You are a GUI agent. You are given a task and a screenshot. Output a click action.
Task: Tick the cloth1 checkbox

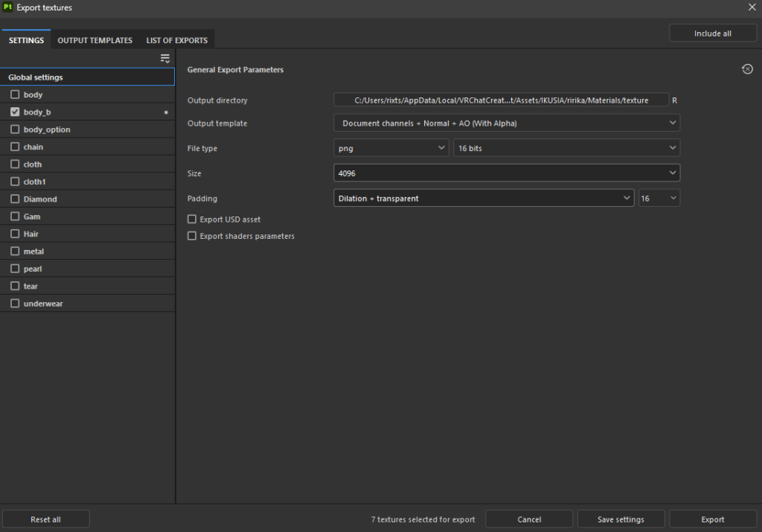coord(15,182)
